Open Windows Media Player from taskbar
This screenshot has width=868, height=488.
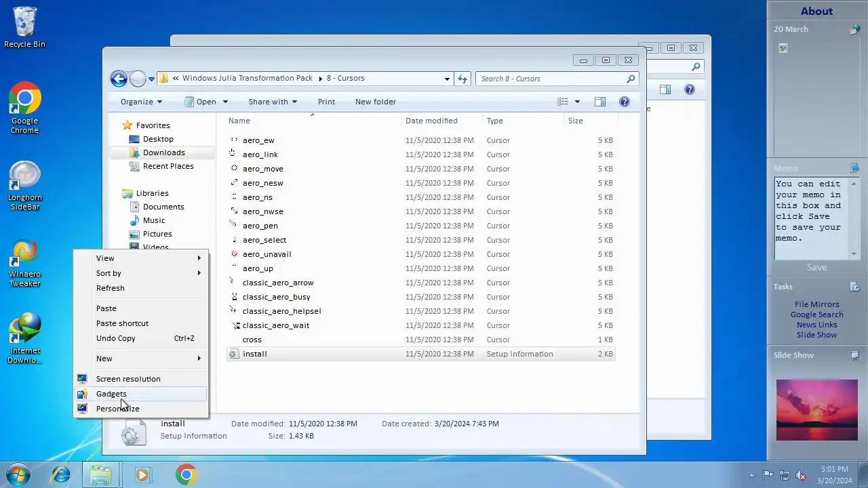coord(142,474)
